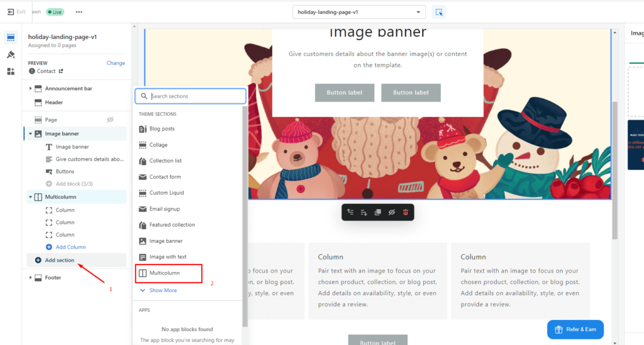Click move section up toolbar icon
644x345 pixels.
tap(350, 212)
